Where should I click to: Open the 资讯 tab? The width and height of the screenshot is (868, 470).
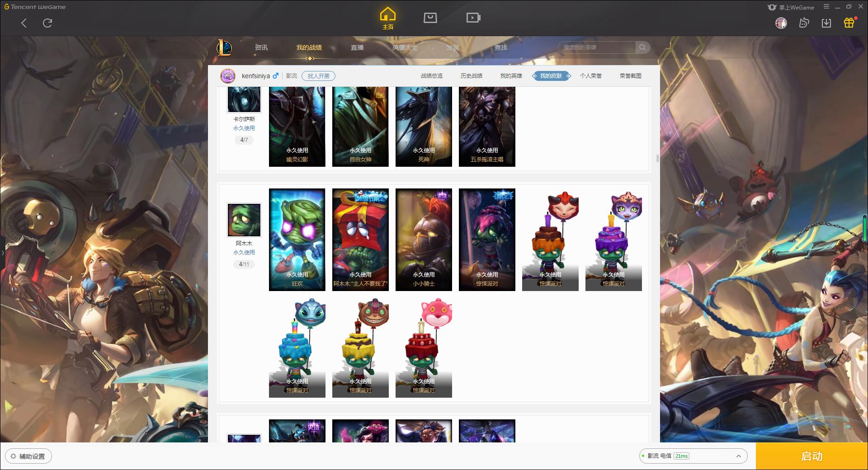[261, 47]
